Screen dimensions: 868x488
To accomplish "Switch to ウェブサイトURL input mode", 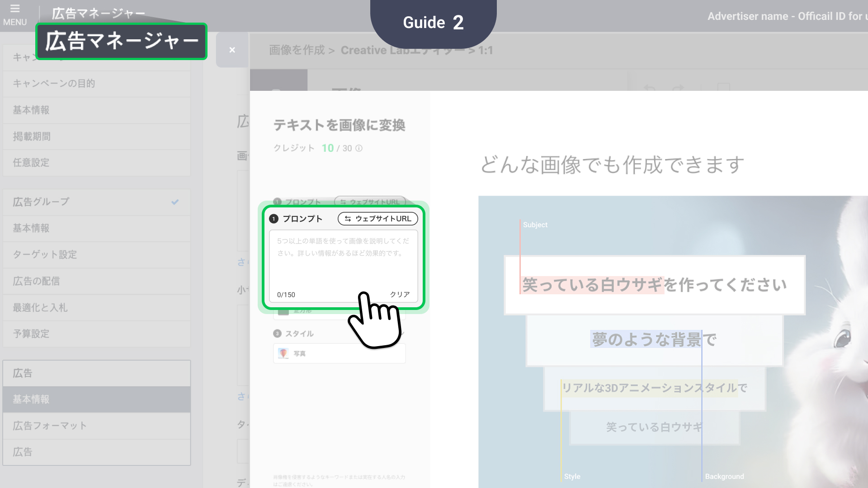I will pyautogui.click(x=377, y=219).
